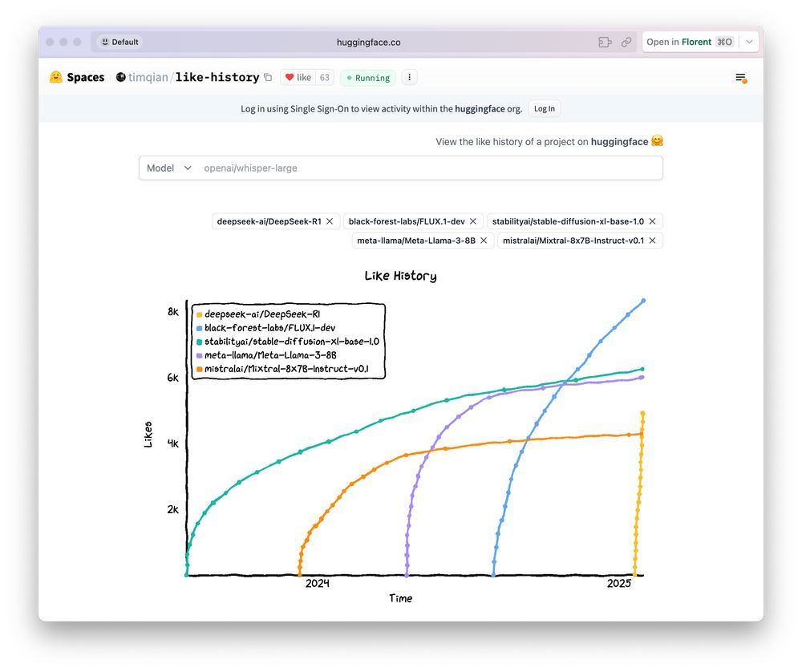Click the 2025 label on the time axis
Viewport: 802px width, 672px height.
[619, 584]
